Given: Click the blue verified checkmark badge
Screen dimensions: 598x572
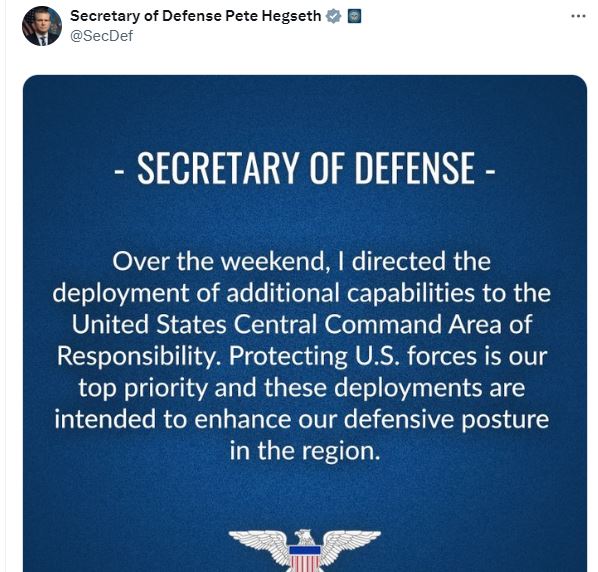Looking at the screenshot, I should pyautogui.click(x=334, y=16).
